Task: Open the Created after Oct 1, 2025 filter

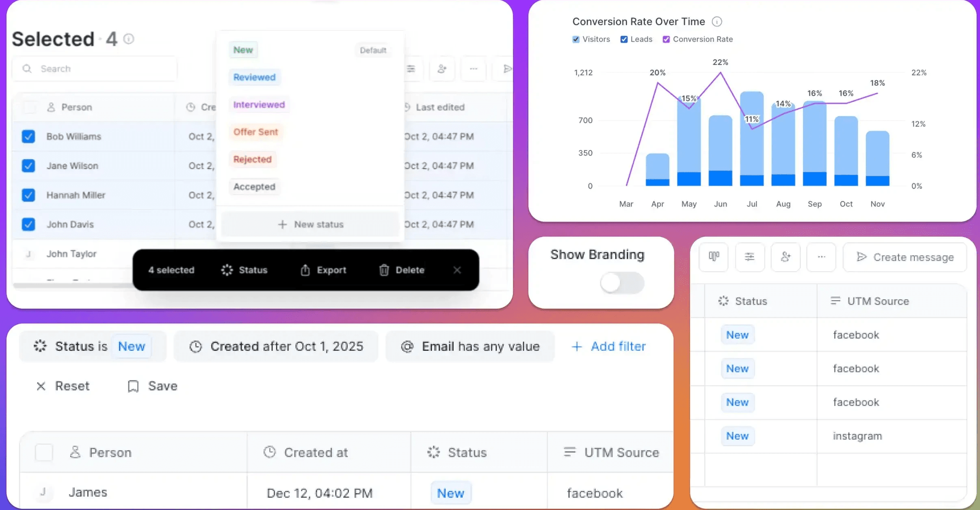Action: point(276,346)
